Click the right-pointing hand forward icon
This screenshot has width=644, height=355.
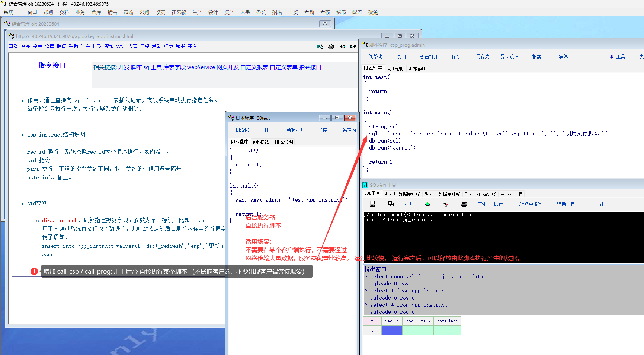[353, 47]
